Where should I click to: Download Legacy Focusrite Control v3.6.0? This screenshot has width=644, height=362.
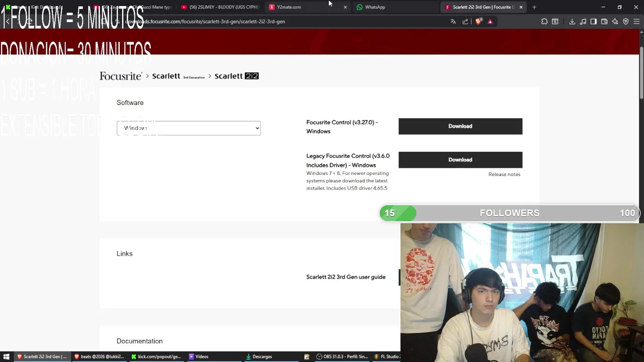click(460, 160)
